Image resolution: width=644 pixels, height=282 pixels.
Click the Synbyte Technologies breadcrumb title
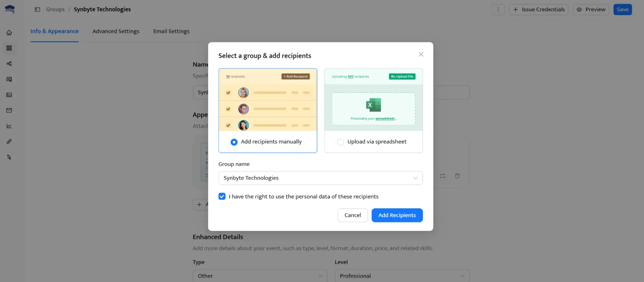102,9
